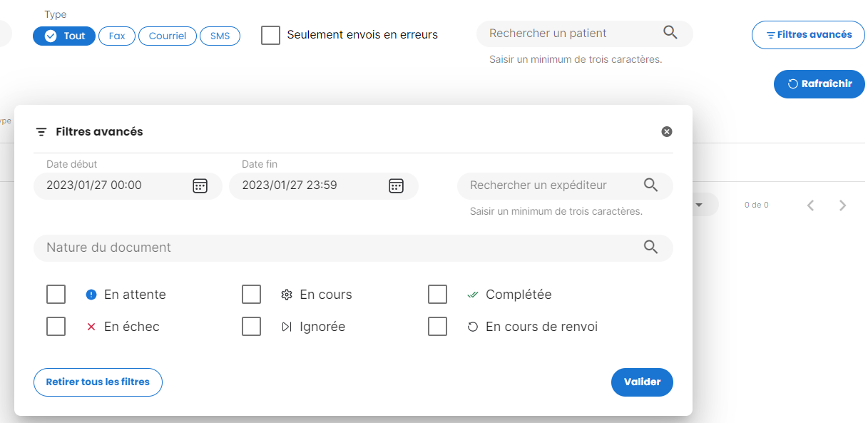Enable the Seulement envois en erreurs checkbox
868x423 pixels.
coord(270,35)
